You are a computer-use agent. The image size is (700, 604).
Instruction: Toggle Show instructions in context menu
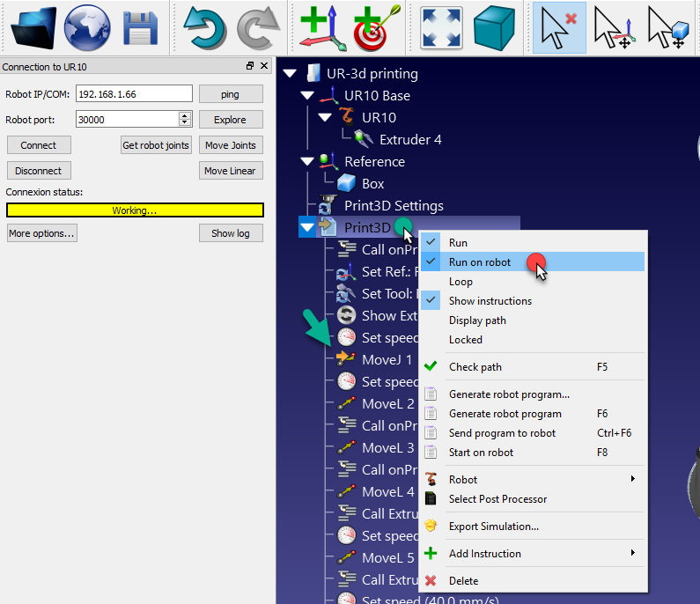point(490,301)
